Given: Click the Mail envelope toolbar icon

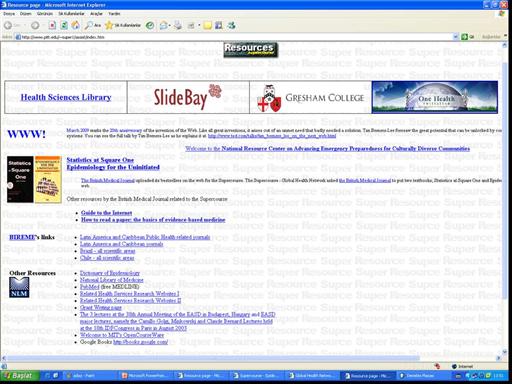Looking at the screenshot, I should pyautogui.click(x=163, y=25).
